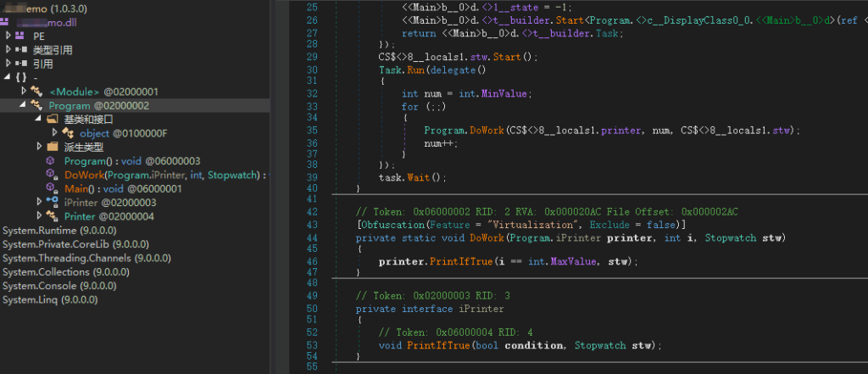The image size is (868, 374).
Task: Click the namespace curly braces icon
Action: pyautogui.click(x=20, y=77)
